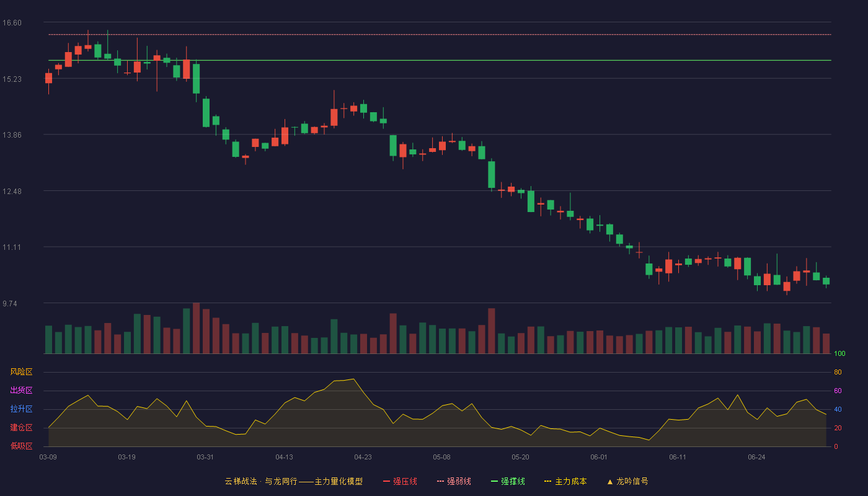Click the red 0 indicator axis label
This screenshot has width=868, height=496.
click(836, 446)
